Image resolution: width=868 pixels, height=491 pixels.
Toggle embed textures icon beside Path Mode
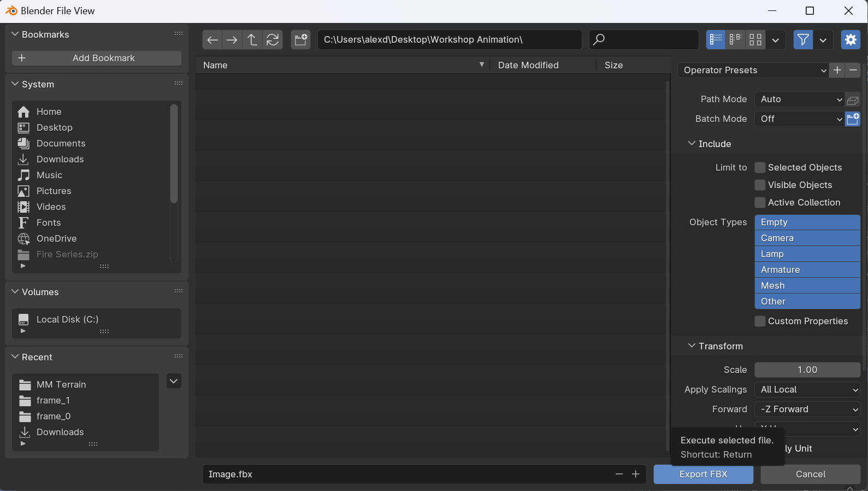[853, 100]
